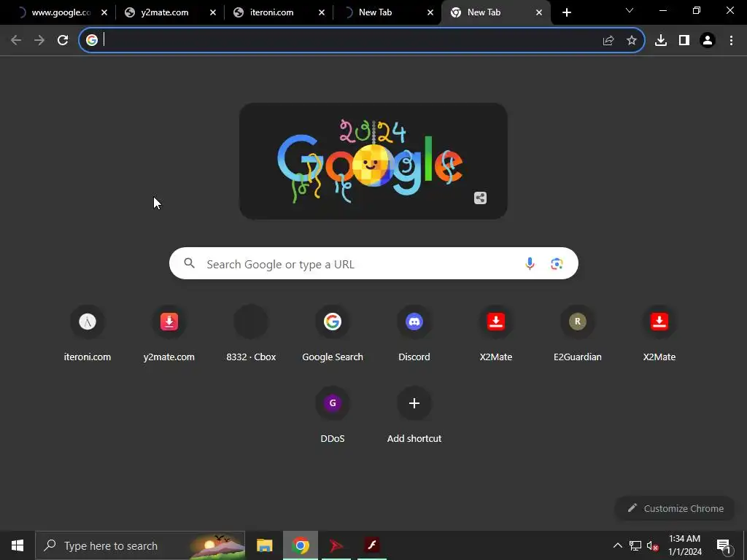Open the Windows Start menu
Screen dimensions: 747x560
pyautogui.click(x=18, y=545)
